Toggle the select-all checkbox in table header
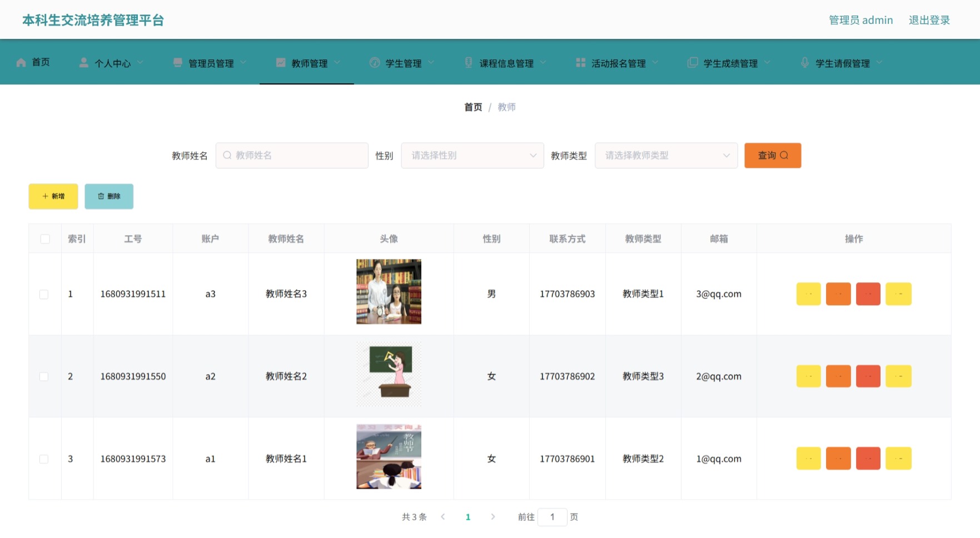This screenshot has width=980, height=538. (x=45, y=239)
